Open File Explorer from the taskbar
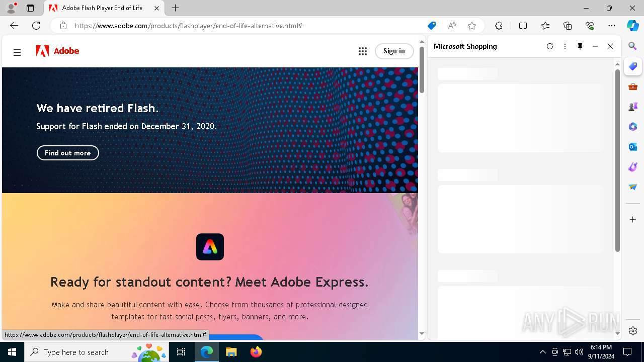This screenshot has width=644, height=362. pos(231,352)
